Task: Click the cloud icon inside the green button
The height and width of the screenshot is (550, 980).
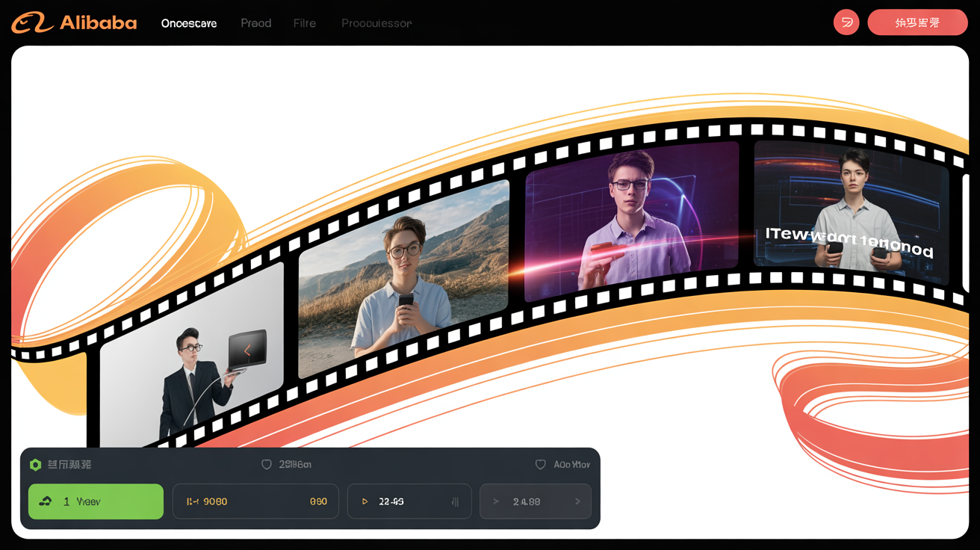Action: 45,501
